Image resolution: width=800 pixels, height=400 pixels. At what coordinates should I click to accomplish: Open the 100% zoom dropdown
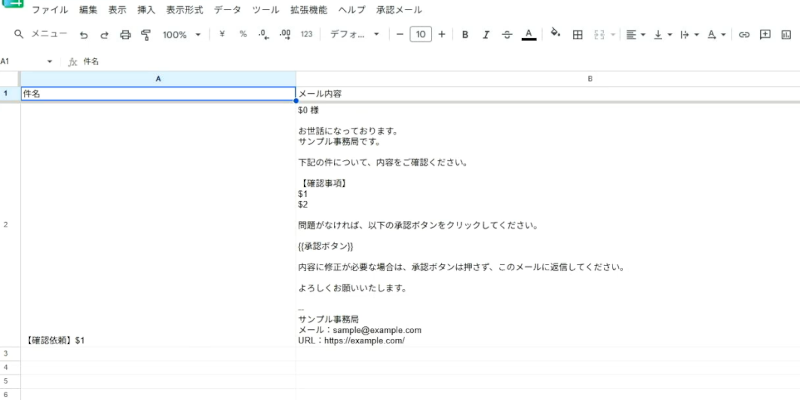pos(182,35)
